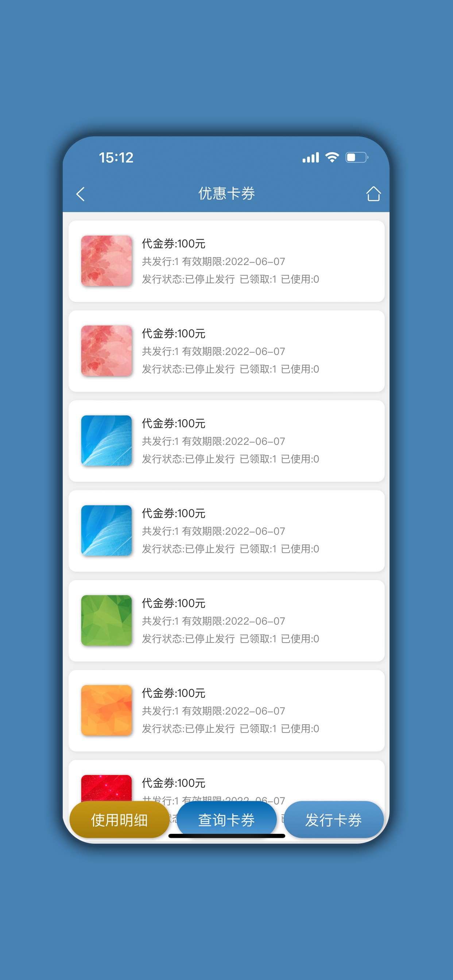Open the green polygon coupon thumbnail
This screenshot has width=453, height=980.
107,620
